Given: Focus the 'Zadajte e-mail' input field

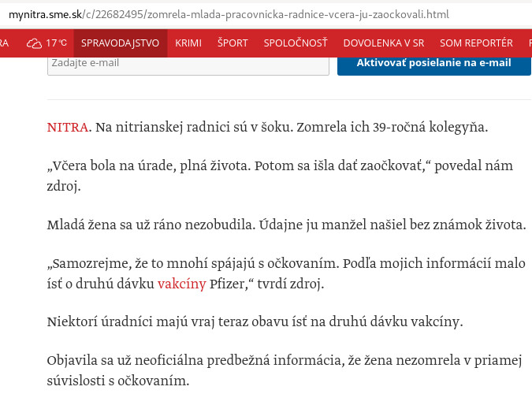Looking at the screenshot, I should click(x=188, y=63).
